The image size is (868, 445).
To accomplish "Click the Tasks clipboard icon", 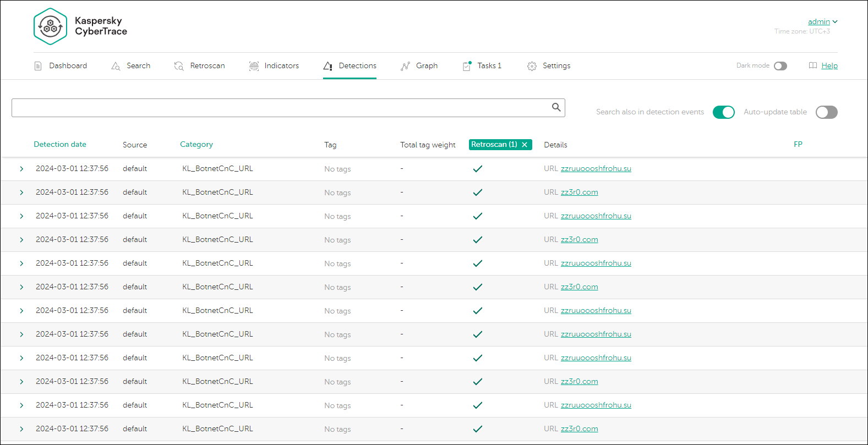I will [x=467, y=66].
